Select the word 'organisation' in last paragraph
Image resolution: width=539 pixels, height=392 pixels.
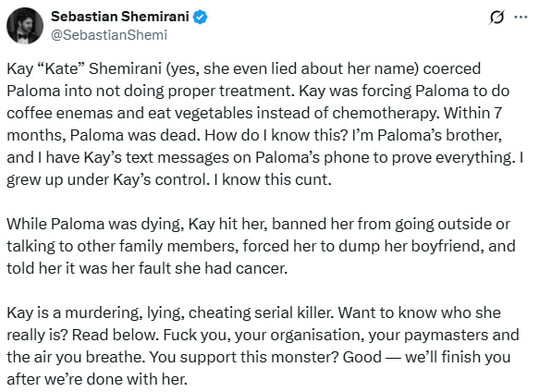[317, 335]
